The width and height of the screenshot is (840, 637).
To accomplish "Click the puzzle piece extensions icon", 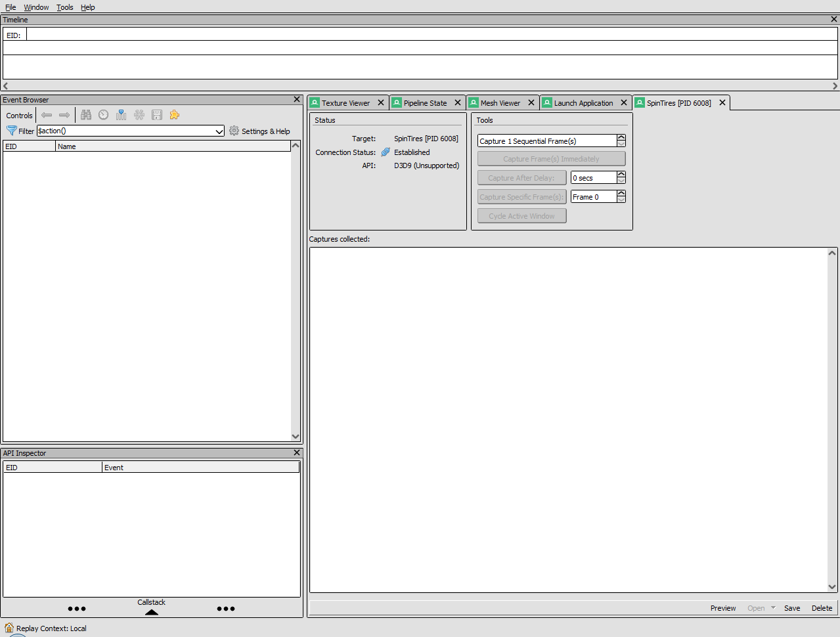I will [175, 115].
